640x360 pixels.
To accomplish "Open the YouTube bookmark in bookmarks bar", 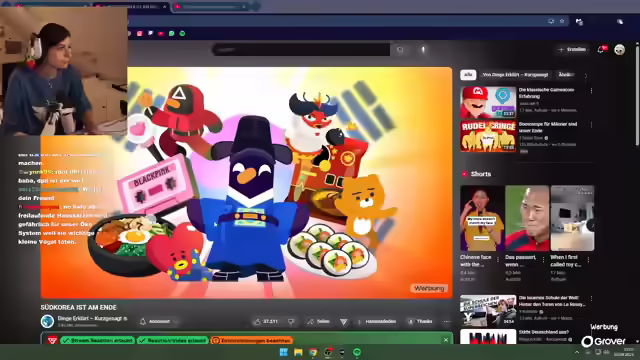I will (x=161, y=33).
